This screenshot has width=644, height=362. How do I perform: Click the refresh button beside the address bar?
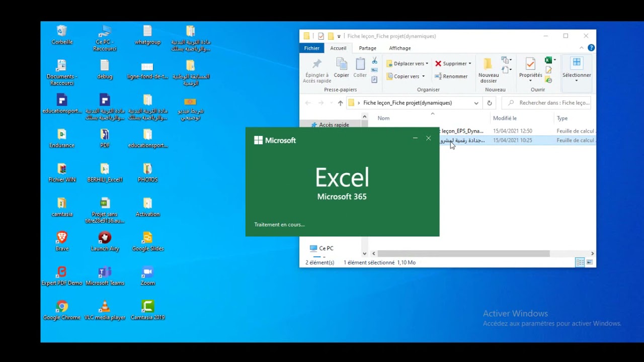(x=489, y=103)
